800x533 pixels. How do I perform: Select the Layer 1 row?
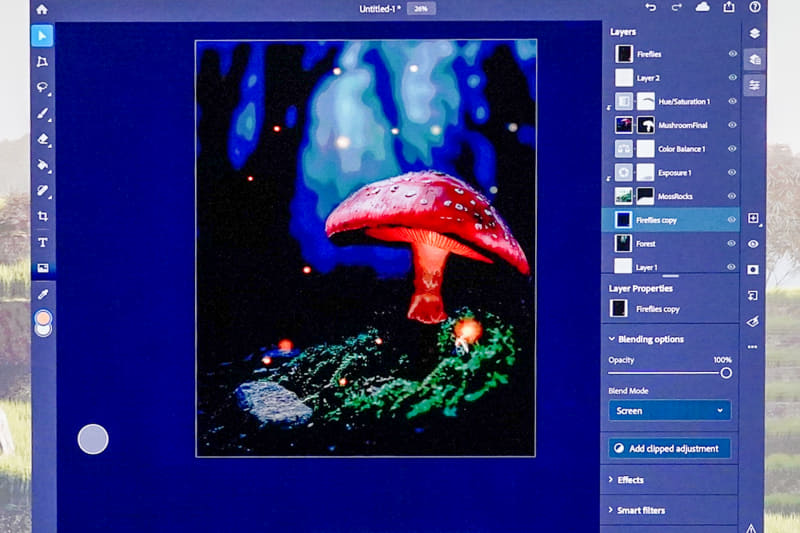click(x=670, y=266)
